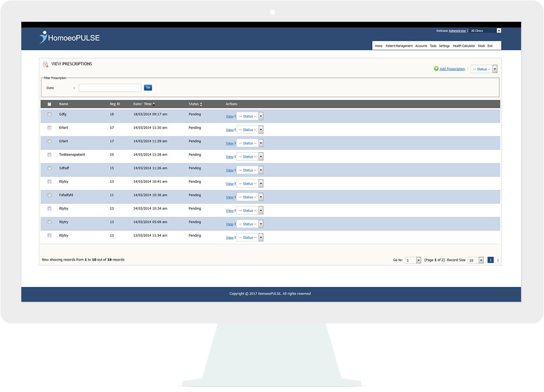Sort by Status column arrows
The image size is (544, 392).
[x=201, y=104]
